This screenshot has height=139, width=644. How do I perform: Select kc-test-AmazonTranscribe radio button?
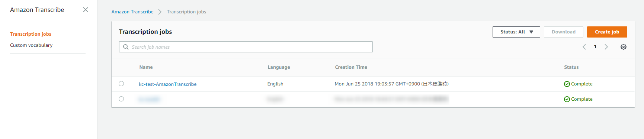coord(121,84)
